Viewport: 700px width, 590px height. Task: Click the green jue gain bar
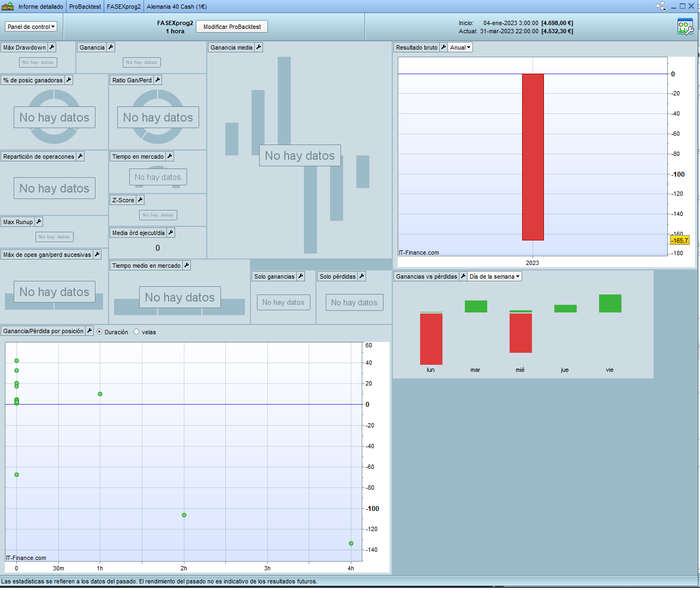pyautogui.click(x=565, y=309)
